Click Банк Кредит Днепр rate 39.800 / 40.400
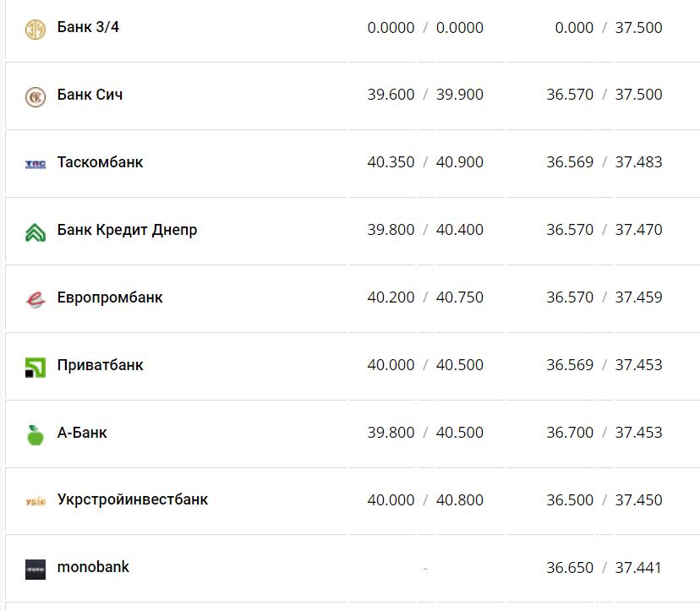Image resolution: width=700 pixels, height=611 pixels. (425, 230)
